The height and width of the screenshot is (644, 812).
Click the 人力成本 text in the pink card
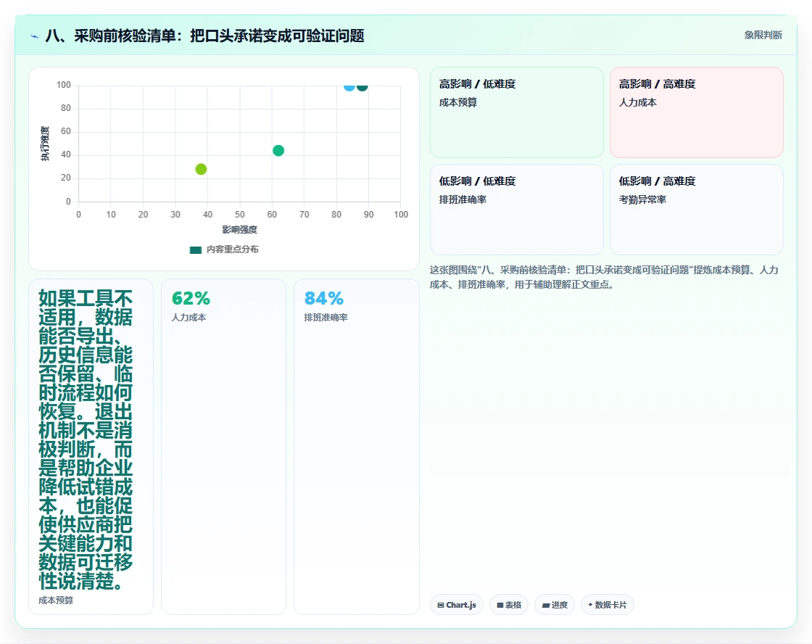pos(637,102)
